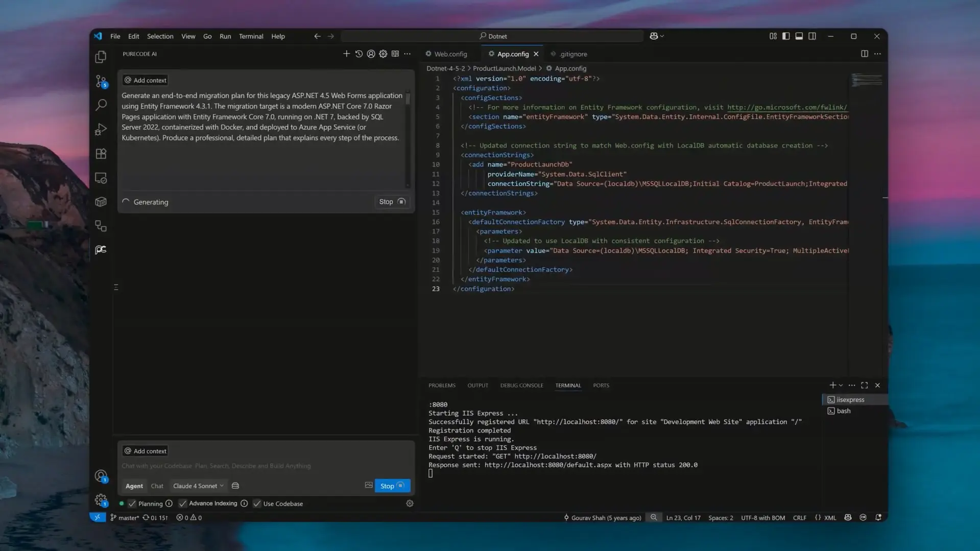Open the Remote Explorer view
980x551 pixels.
[x=101, y=178]
